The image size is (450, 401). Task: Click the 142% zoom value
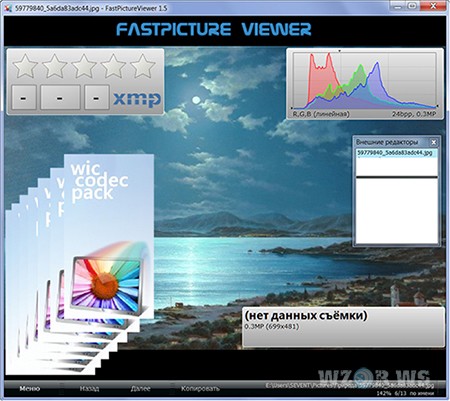[383, 393]
